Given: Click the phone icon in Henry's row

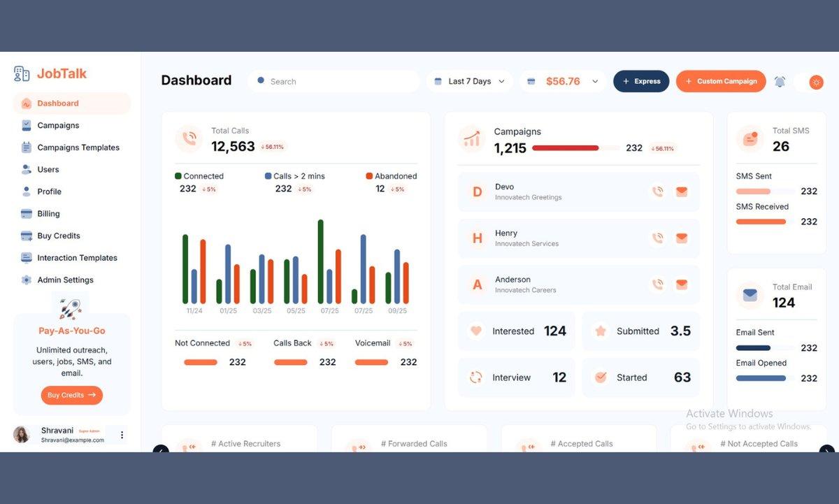Looking at the screenshot, I should [657, 238].
